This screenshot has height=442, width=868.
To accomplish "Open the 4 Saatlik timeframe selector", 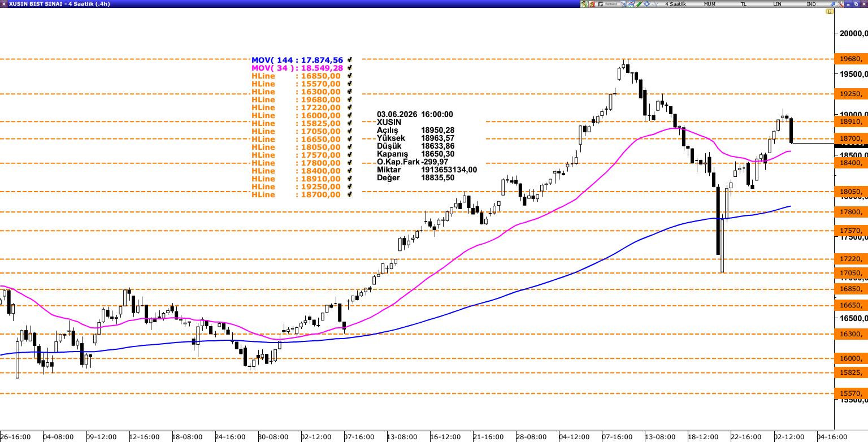I will [676, 4].
